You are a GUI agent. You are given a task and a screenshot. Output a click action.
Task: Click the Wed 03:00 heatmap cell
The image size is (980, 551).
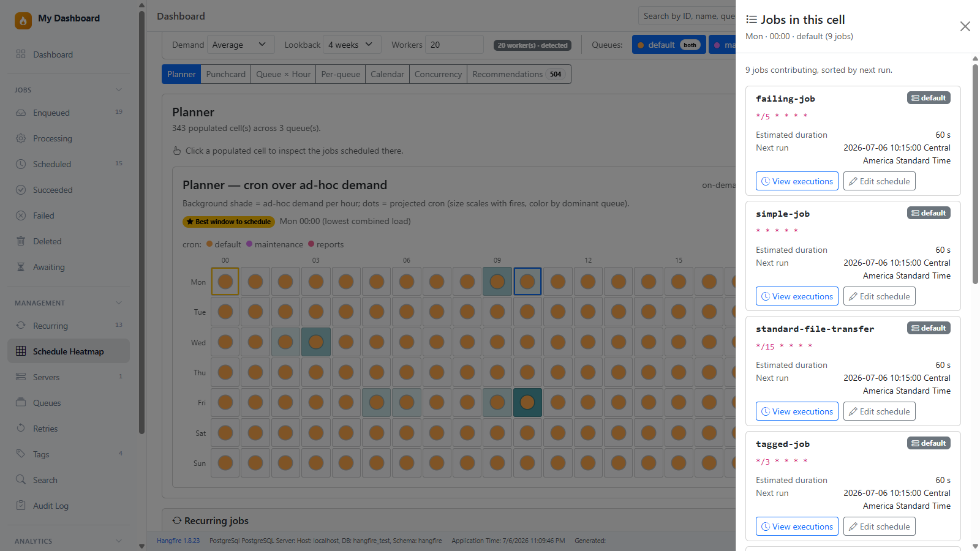click(x=316, y=342)
